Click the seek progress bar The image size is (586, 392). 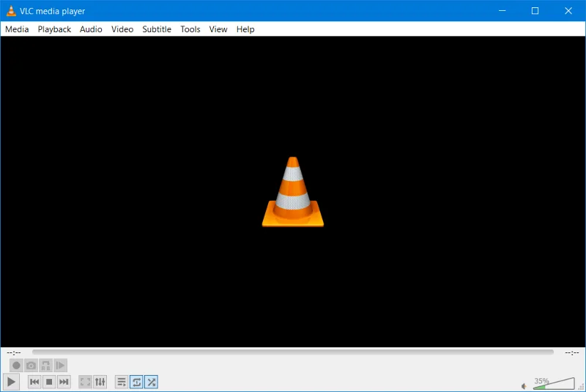[293, 352]
